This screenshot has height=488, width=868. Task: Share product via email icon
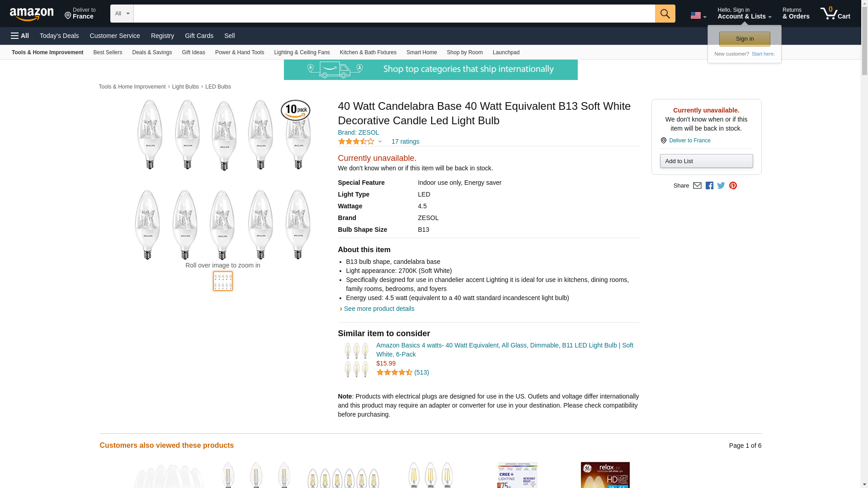[697, 186]
